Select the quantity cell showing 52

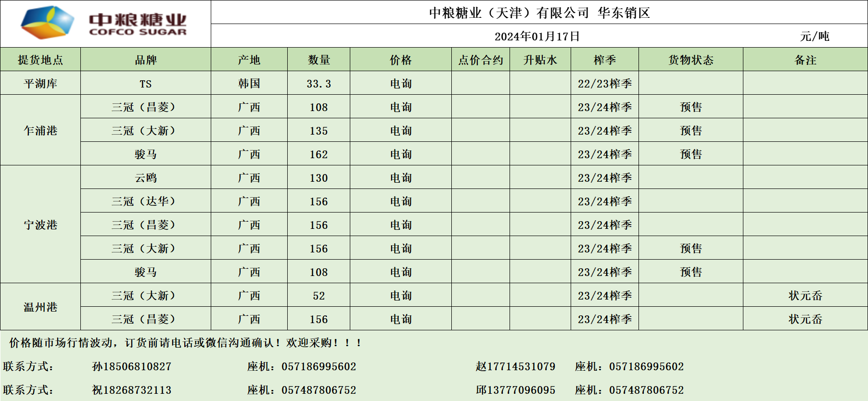pyautogui.click(x=319, y=296)
